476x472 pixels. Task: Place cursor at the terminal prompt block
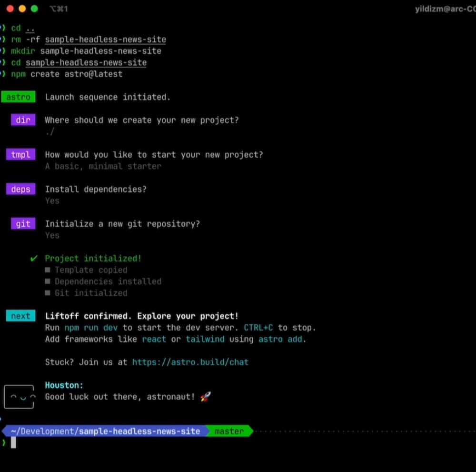point(13,442)
